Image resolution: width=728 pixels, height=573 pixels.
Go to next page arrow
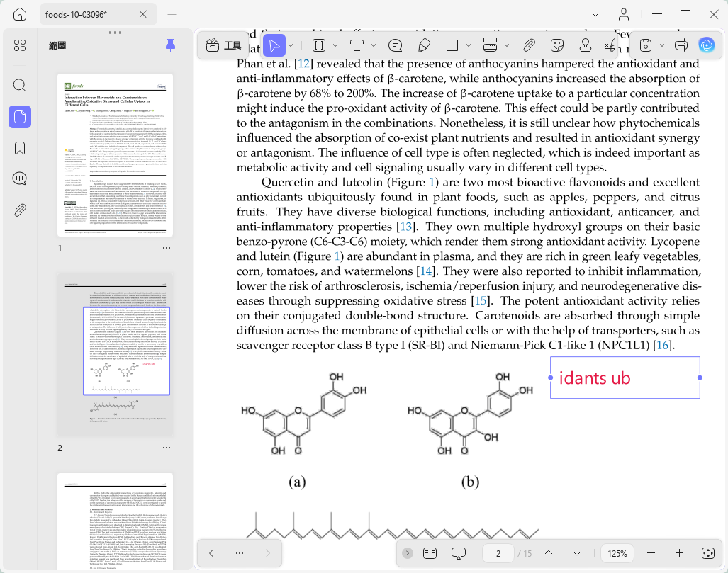click(576, 553)
